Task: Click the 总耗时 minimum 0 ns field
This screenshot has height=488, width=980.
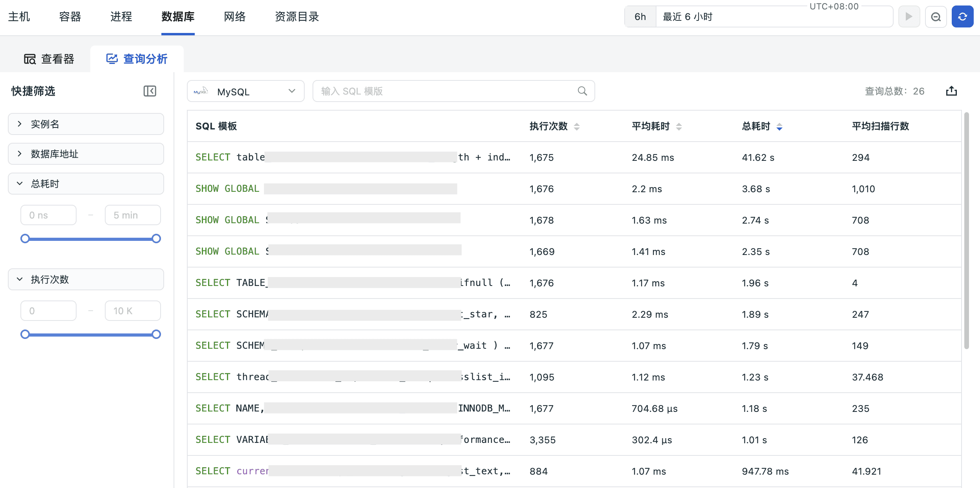Action: tap(48, 215)
